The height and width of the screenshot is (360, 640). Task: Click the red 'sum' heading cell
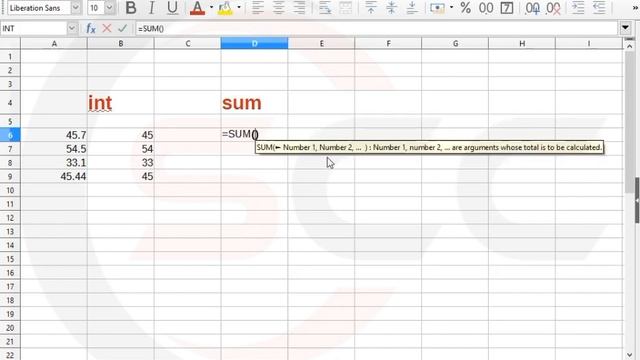click(254, 102)
